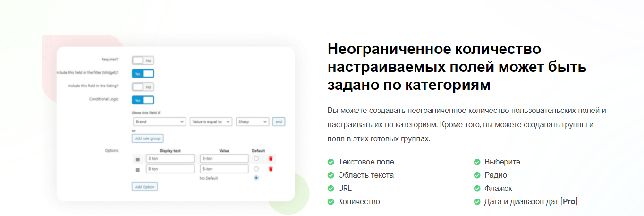Click the 'URL' list item text
644x216 pixels.
pyautogui.click(x=345, y=189)
